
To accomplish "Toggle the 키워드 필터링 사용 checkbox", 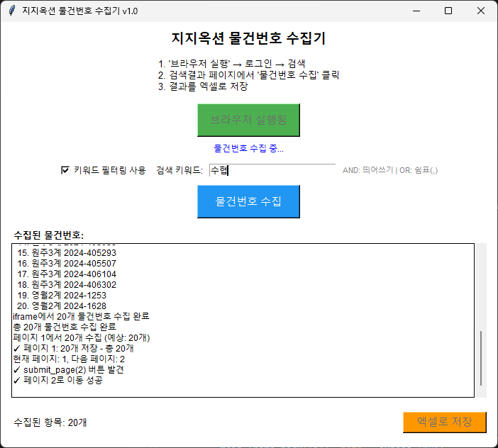I will [65, 170].
